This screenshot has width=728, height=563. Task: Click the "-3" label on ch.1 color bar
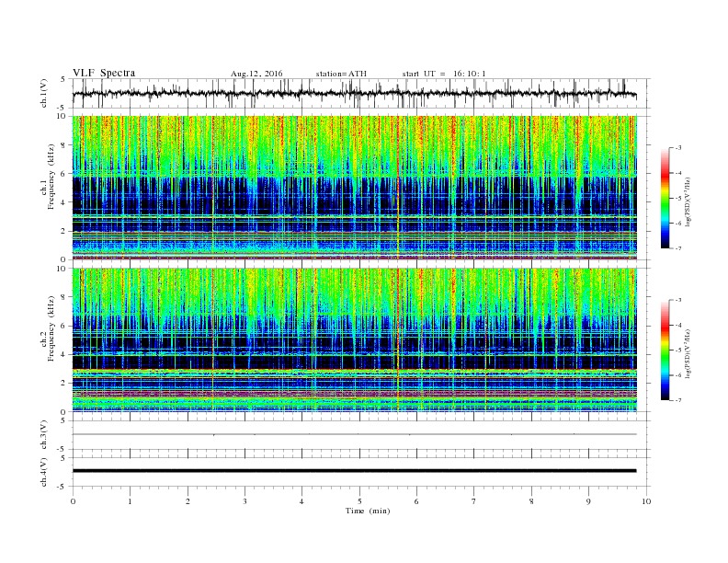678,148
